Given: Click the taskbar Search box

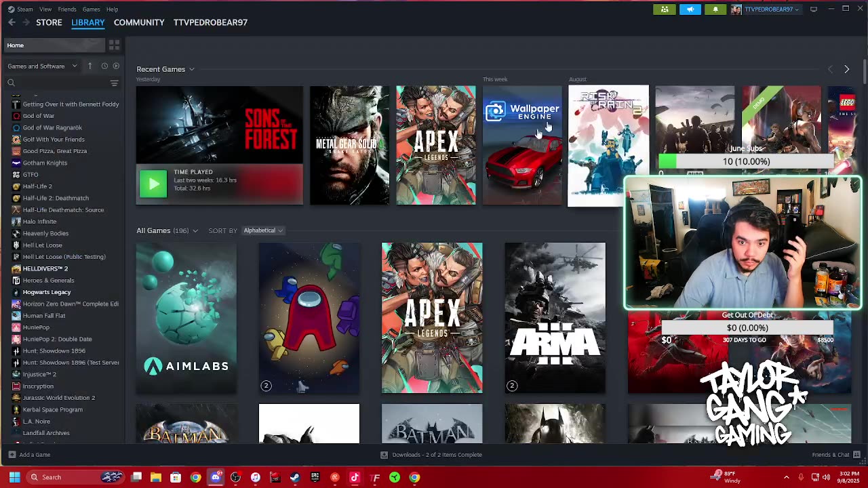Looking at the screenshot, I should [x=77, y=477].
